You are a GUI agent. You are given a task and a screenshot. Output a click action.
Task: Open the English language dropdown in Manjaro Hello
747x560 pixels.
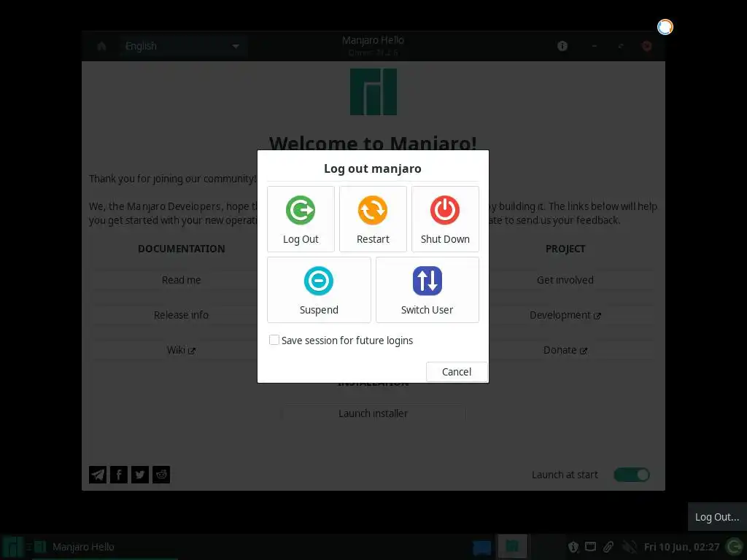coord(183,46)
